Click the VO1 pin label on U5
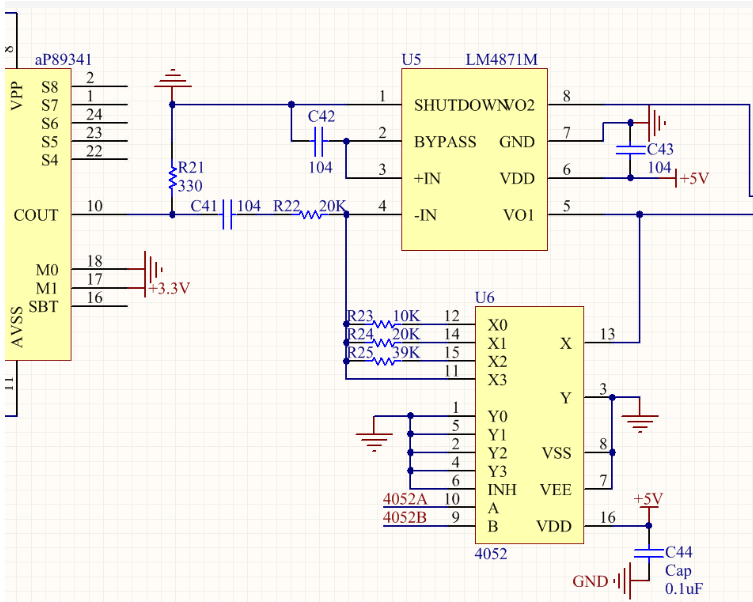This screenshot has height=602, width=753. click(x=519, y=215)
